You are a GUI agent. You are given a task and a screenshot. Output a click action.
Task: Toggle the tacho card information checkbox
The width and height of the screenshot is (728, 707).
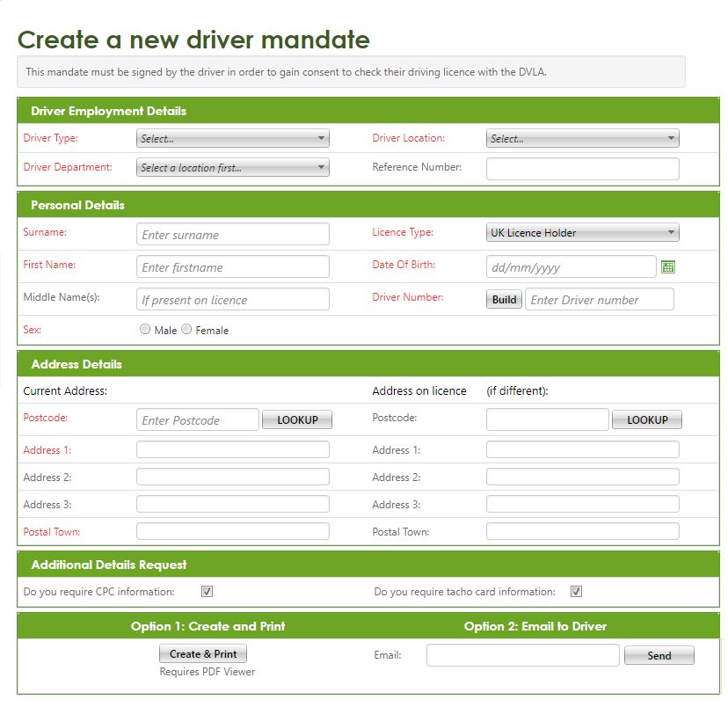[577, 592]
